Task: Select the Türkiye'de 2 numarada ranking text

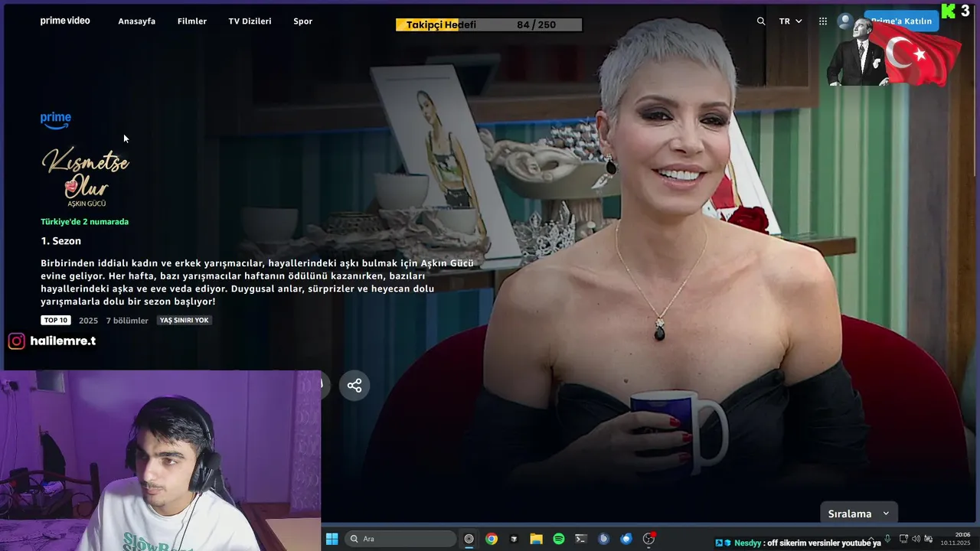Action: (84, 222)
